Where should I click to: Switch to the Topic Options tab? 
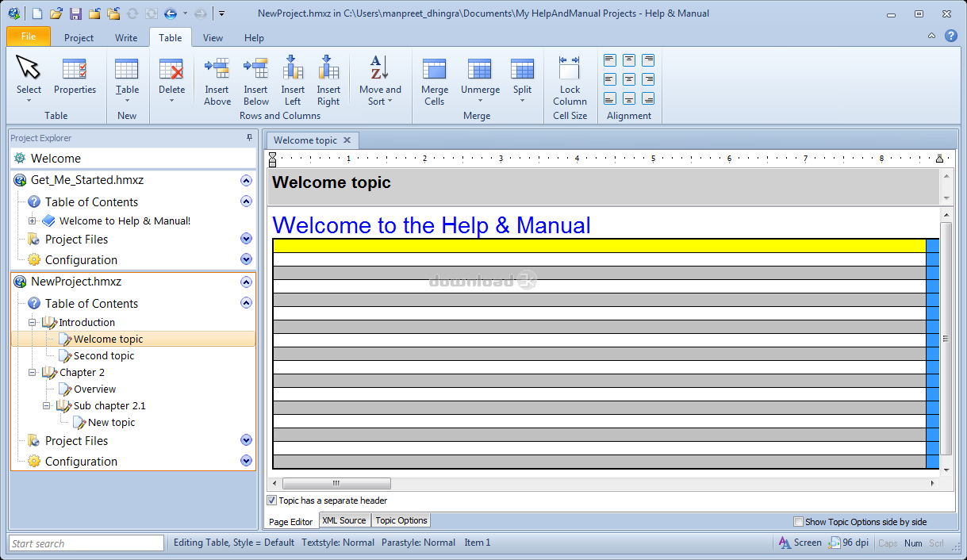tap(401, 520)
